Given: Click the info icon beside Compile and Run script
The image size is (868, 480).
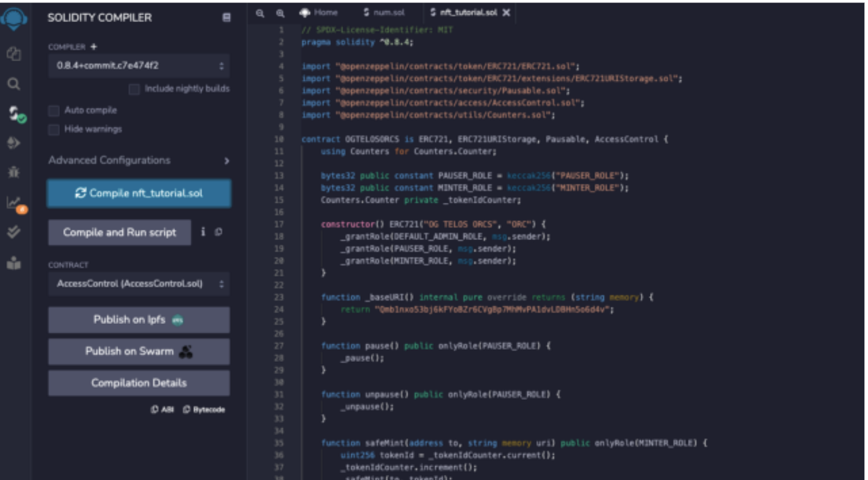Looking at the screenshot, I should [203, 232].
